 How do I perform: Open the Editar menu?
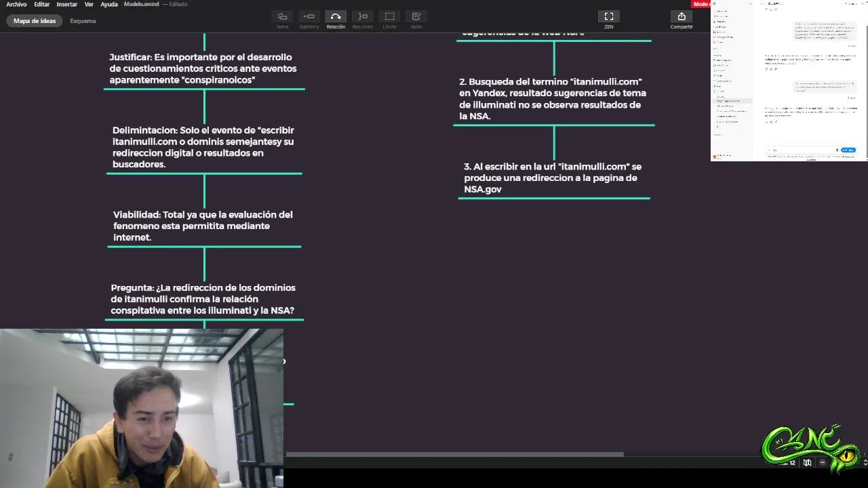tap(42, 4)
